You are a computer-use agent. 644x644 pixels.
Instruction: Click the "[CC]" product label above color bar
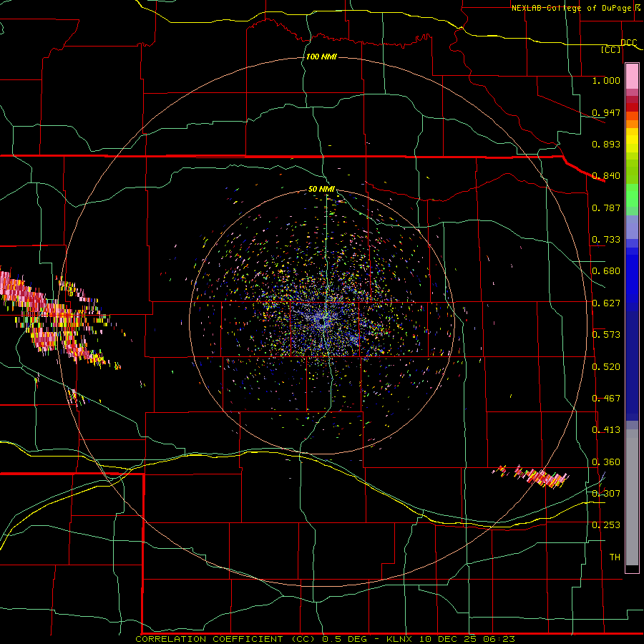point(610,49)
